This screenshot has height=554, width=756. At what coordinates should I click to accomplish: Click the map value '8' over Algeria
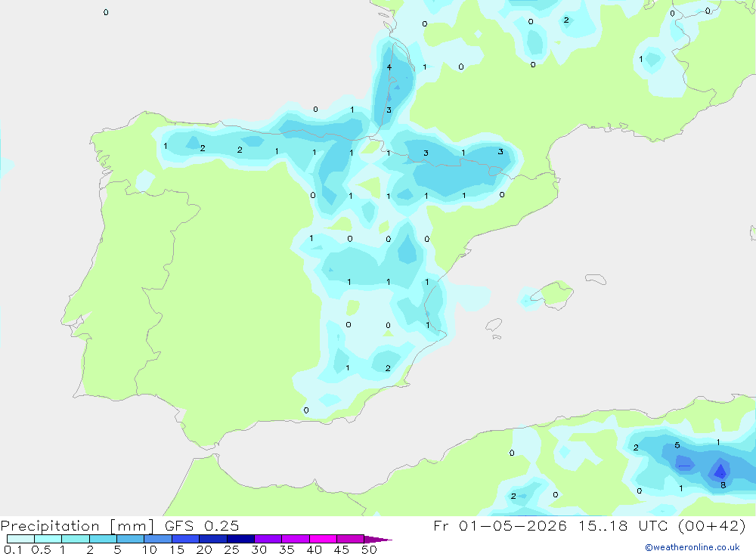pos(723,485)
